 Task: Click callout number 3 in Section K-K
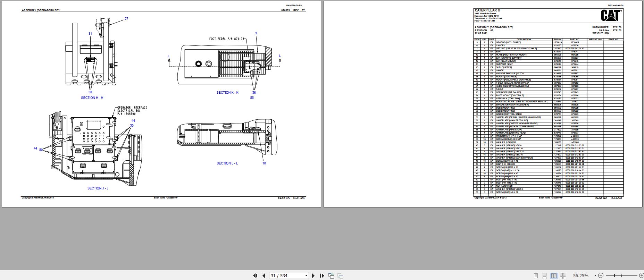pos(256,34)
